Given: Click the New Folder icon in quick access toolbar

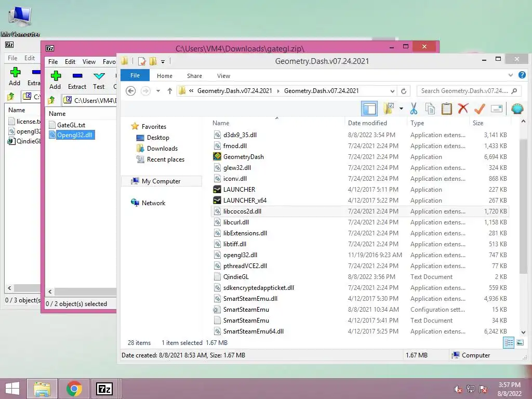Looking at the screenshot, I should click(x=153, y=61).
